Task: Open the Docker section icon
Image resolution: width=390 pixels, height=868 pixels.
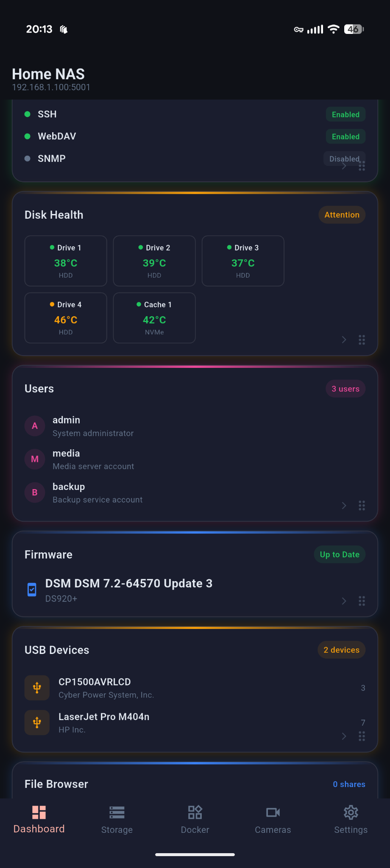Action: [x=195, y=812]
